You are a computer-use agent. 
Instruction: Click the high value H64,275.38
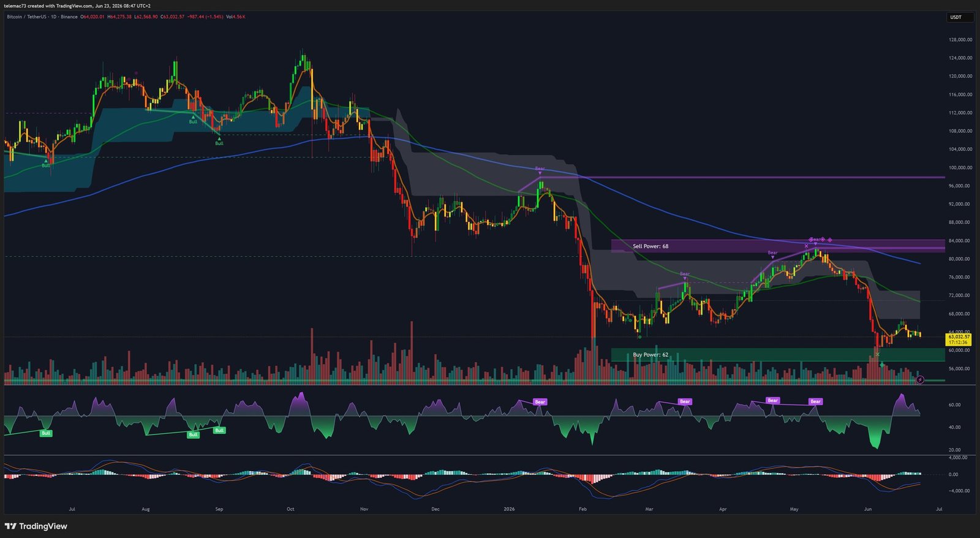click(x=119, y=17)
